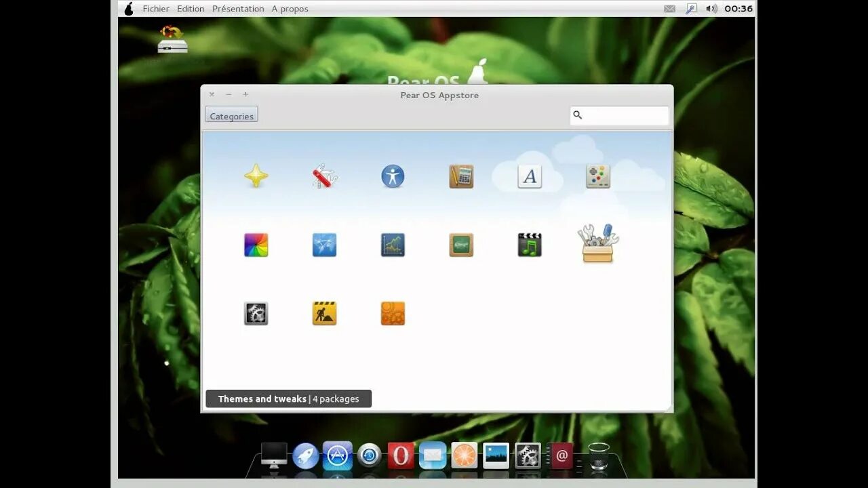The image size is (868, 488).
Task: Open the Fichier menu
Action: (156, 9)
